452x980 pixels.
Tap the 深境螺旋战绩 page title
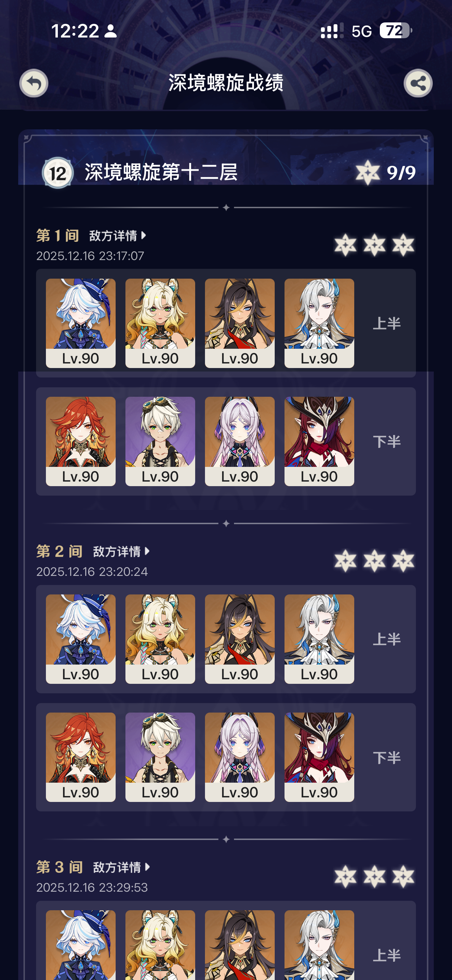point(226,83)
